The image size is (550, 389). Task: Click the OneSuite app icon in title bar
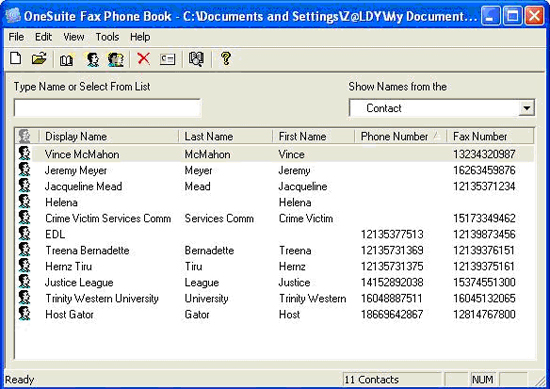13,16
